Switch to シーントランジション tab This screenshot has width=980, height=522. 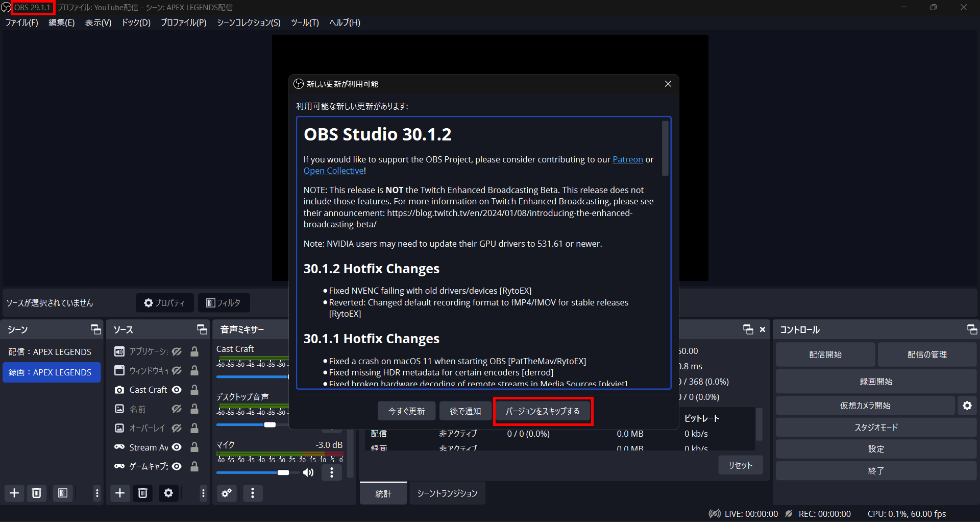448,493
